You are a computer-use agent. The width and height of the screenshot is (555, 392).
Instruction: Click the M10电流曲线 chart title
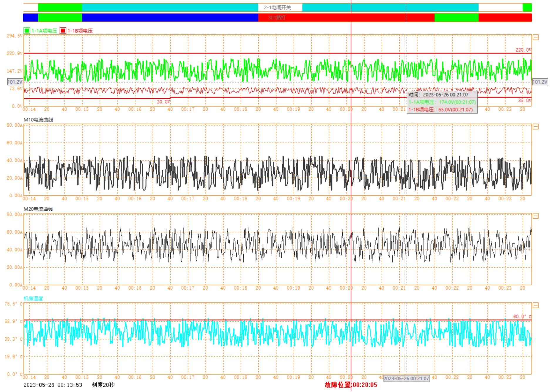pos(38,120)
